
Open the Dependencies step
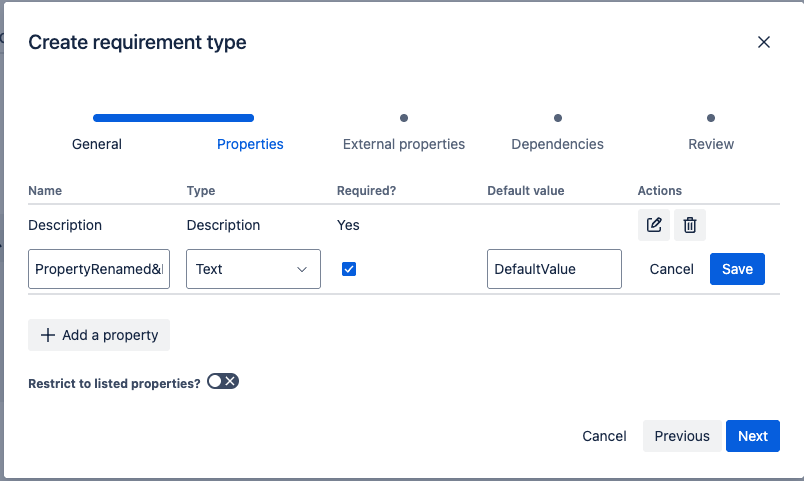pyautogui.click(x=557, y=144)
